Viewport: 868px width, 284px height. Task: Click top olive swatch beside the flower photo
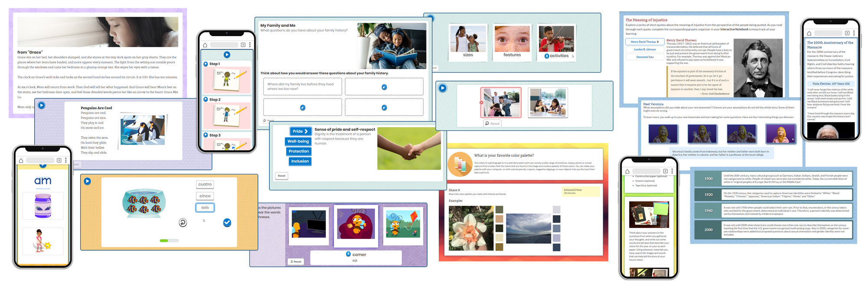[499, 209]
